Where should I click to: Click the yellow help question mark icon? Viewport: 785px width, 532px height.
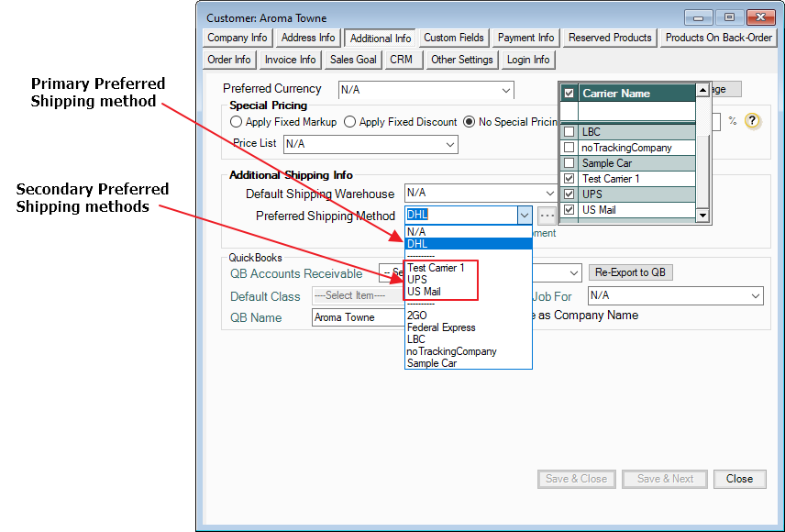click(753, 121)
